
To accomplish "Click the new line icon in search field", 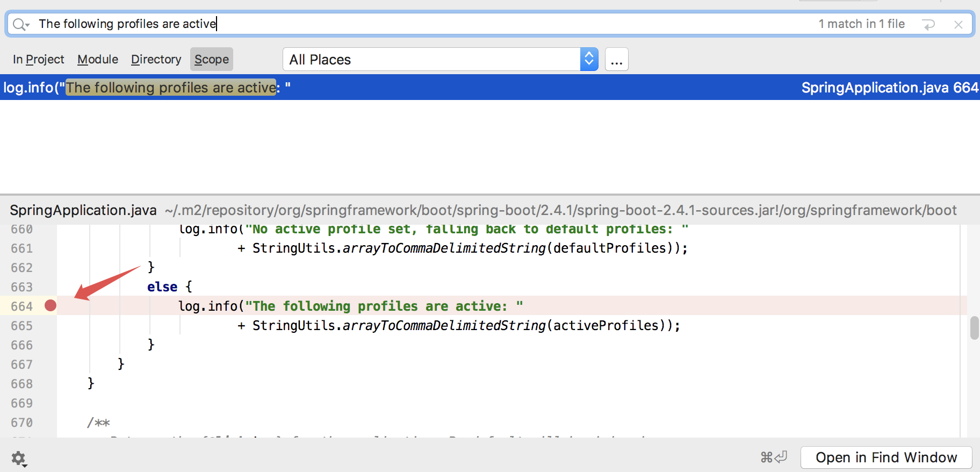I will 928,24.
